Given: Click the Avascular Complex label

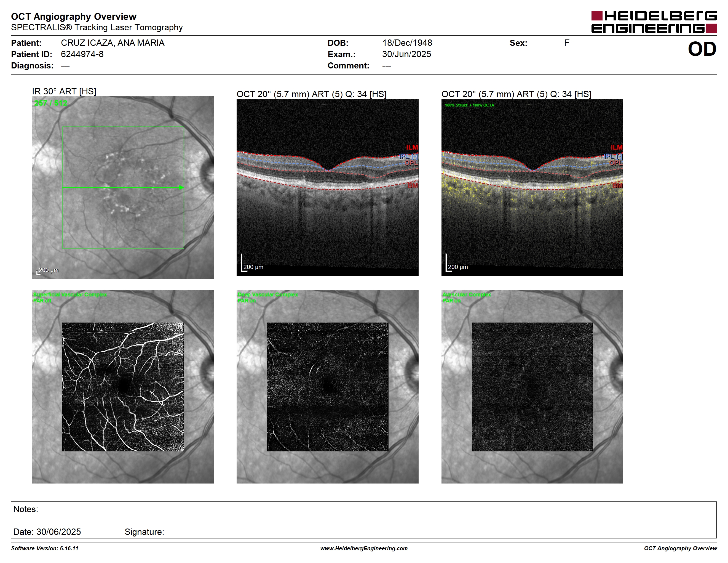Looking at the screenshot, I should [467, 294].
